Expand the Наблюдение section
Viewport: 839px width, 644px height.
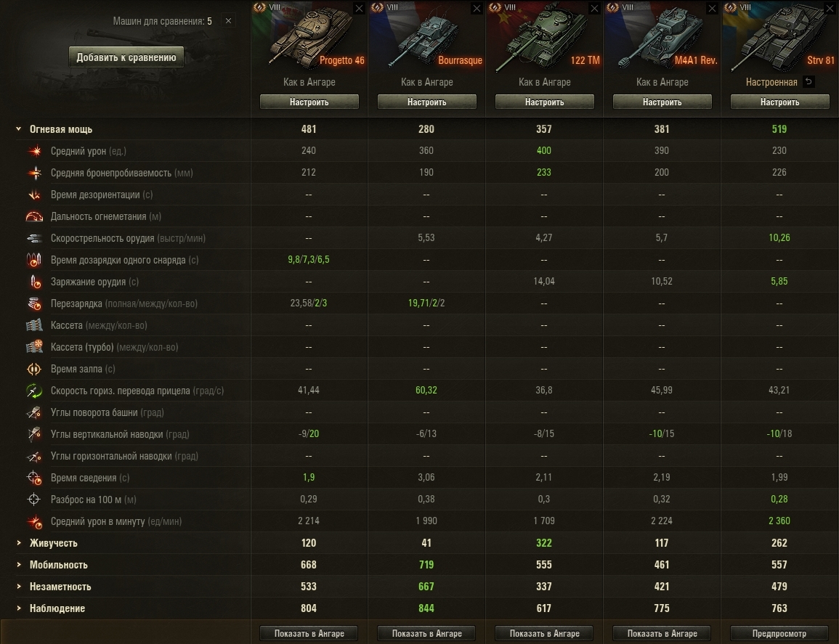click(x=19, y=608)
